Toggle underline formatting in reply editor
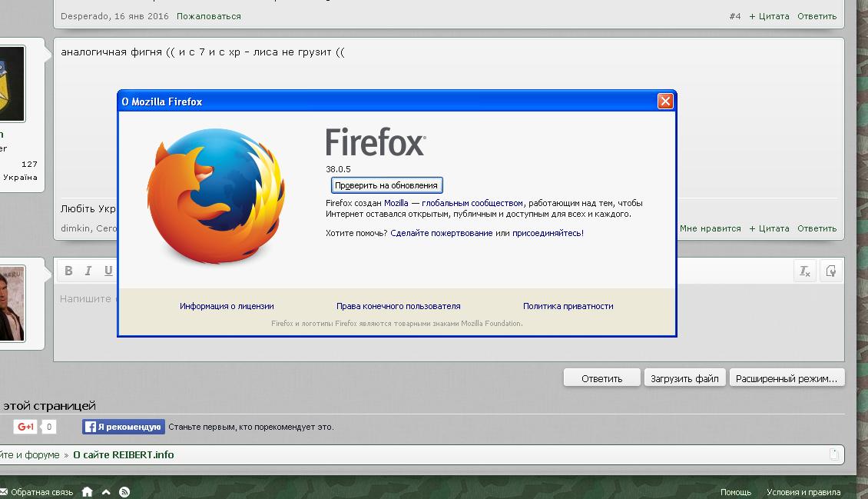This screenshot has height=499, width=868. pos(108,271)
